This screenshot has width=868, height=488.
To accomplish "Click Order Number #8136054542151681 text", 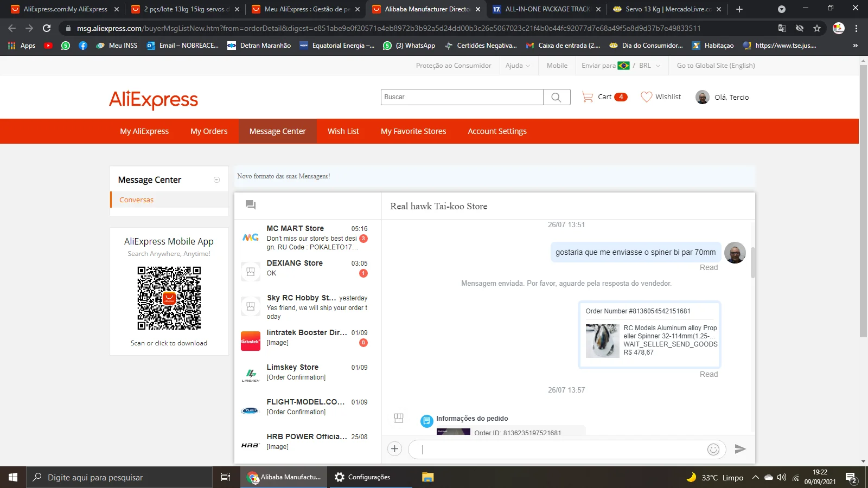I will 638,311.
